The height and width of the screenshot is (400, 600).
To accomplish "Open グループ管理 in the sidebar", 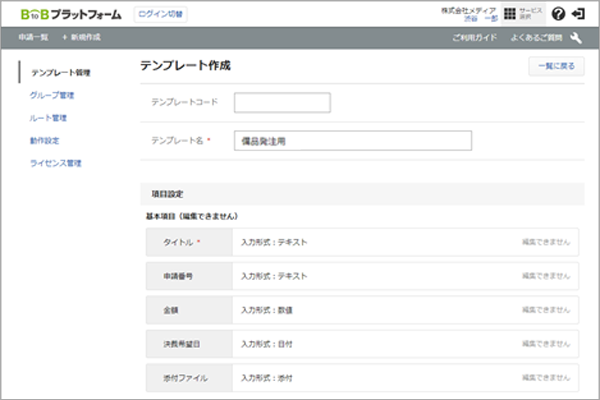I will (x=52, y=96).
